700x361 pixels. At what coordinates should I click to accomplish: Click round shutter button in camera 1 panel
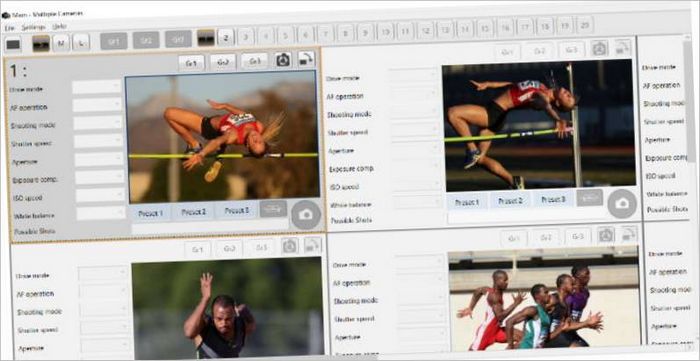[306, 215]
